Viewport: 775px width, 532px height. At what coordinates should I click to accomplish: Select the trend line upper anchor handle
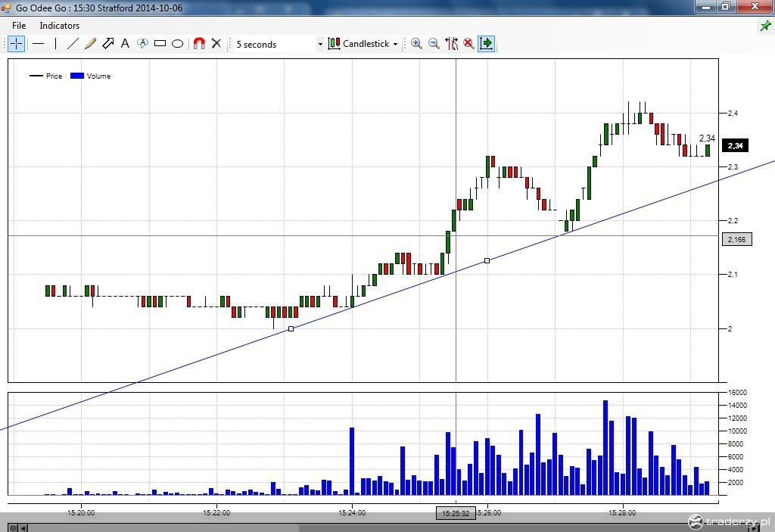[487, 260]
